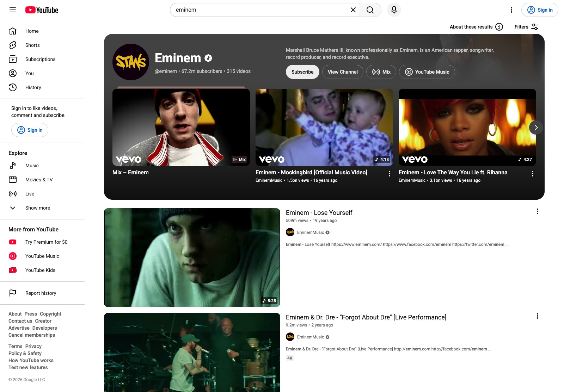The width and height of the screenshot is (564, 392).
Task: Click Forgot About Dre live performance title
Action: pos(366,317)
